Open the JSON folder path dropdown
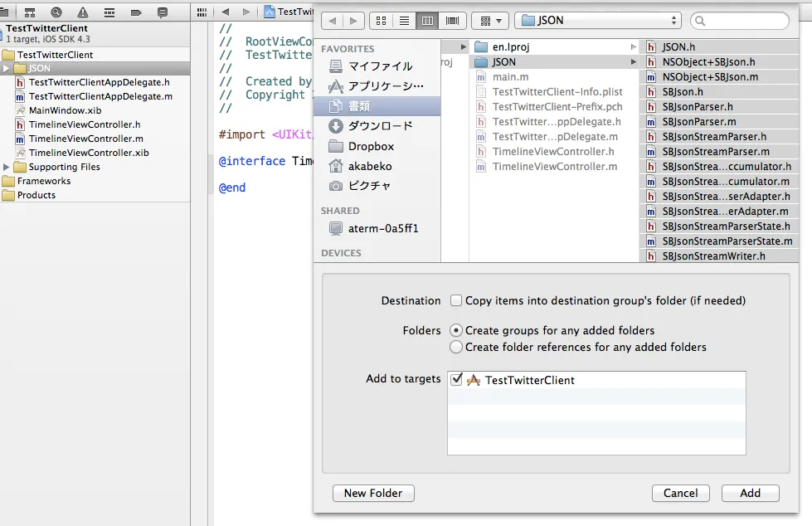Screen dimensions: 812x526 pos(597,21)
